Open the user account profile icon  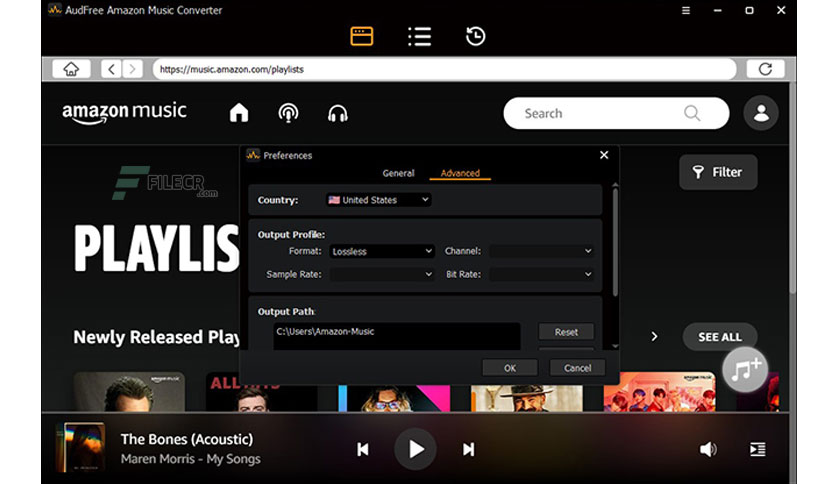(761, 113)
